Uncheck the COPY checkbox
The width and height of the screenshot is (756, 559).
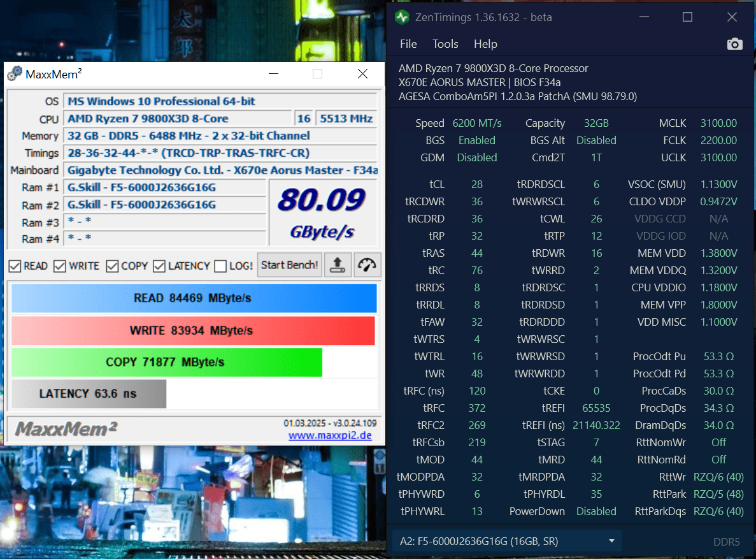click(x=112, y=266)
